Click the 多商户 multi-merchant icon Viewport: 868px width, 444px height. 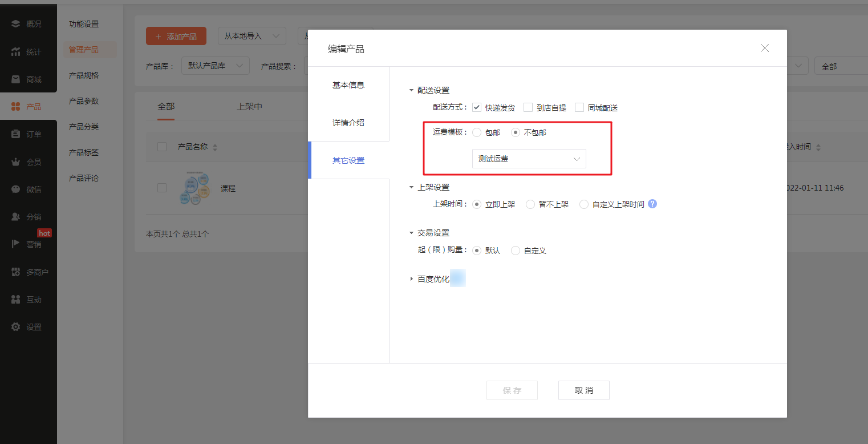coord(15,272)
